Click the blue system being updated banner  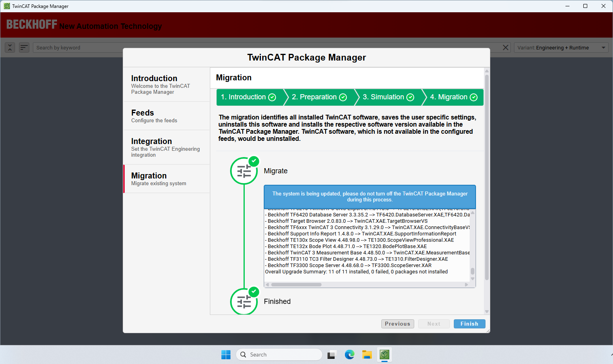(370, 197)
